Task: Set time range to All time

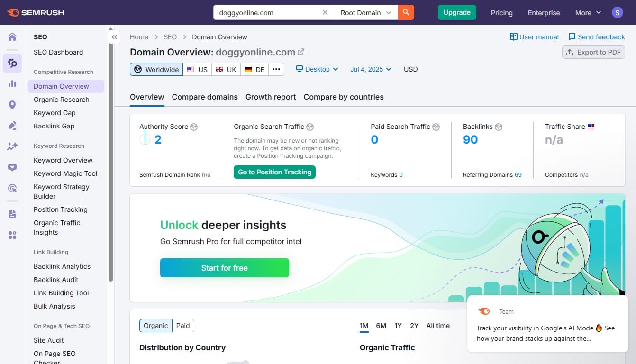Action: click(438, 326)
